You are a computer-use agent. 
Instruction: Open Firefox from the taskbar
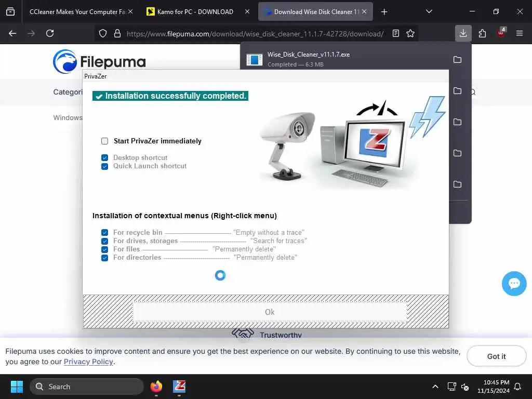[x=156, y=387]
